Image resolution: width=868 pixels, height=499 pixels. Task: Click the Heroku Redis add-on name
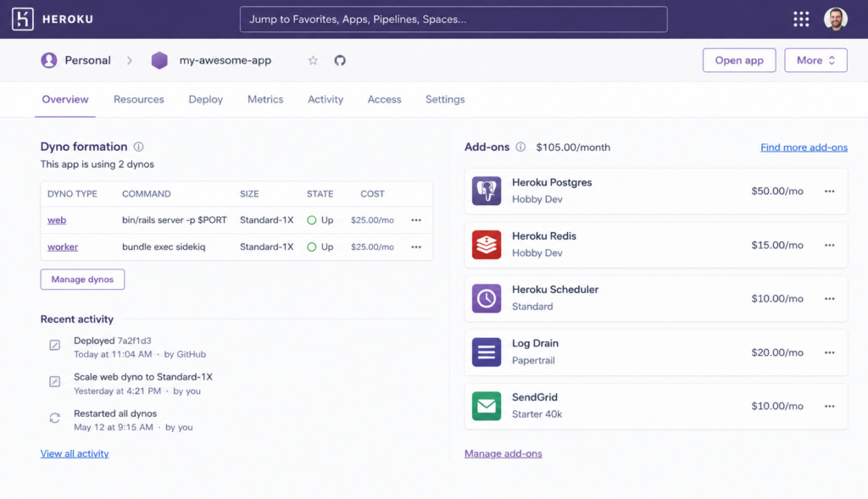click(x=544, y=236)
